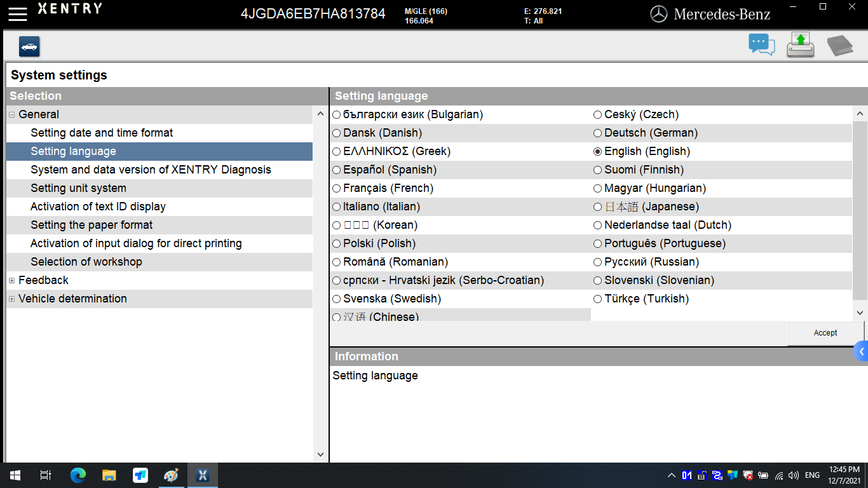868x488 pixels.
Task: Click the blue 01 tray icon
Action: coord(687,475)
